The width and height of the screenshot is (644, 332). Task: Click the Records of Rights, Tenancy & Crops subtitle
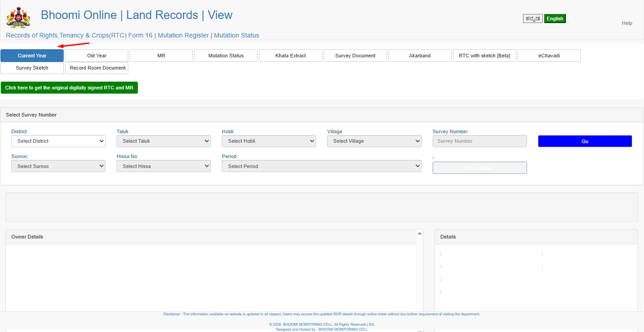click(x=132, y=35)
